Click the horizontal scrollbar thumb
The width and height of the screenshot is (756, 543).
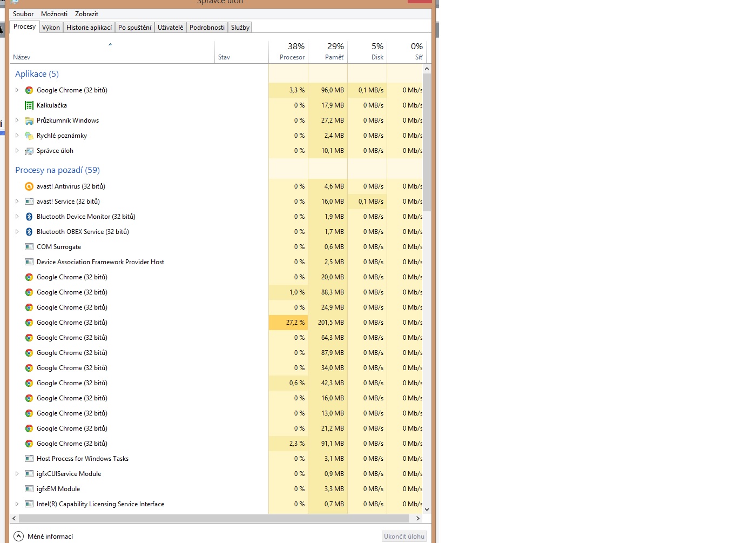[214, 518]
